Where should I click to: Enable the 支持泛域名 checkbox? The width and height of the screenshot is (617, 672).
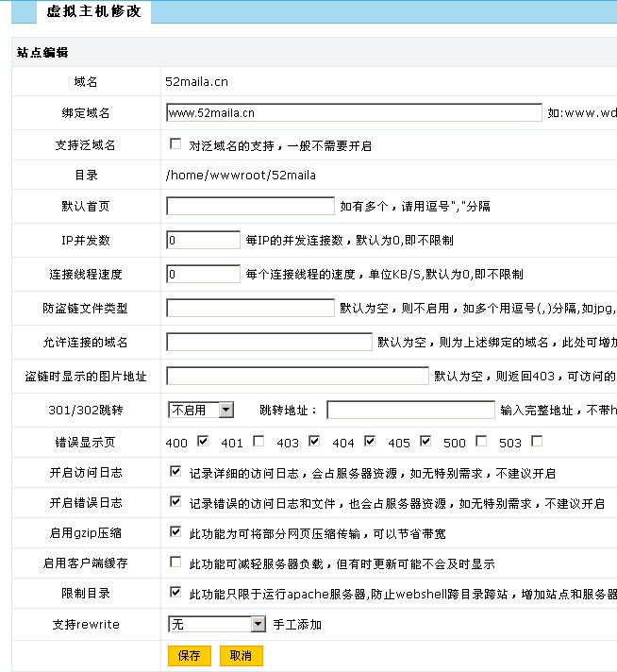[x=175, y=144]
